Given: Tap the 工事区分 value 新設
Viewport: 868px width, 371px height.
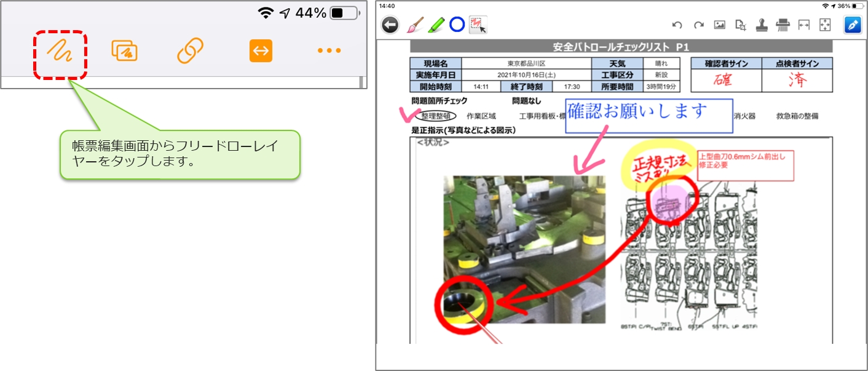Looking at the screenshot, I should pyautogui.click(x=661, y=75).
